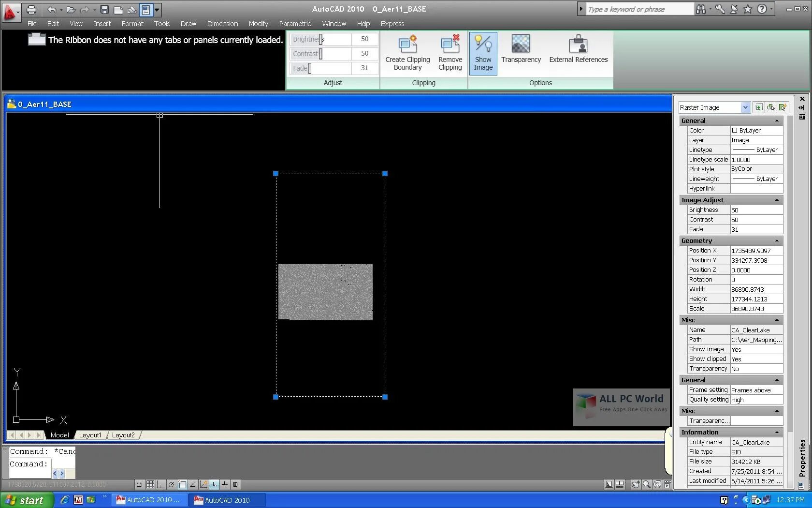The width and height of the screenshot is (812, 508).
Task: Click the New drawing sheet icon
Action: point(118,9)
